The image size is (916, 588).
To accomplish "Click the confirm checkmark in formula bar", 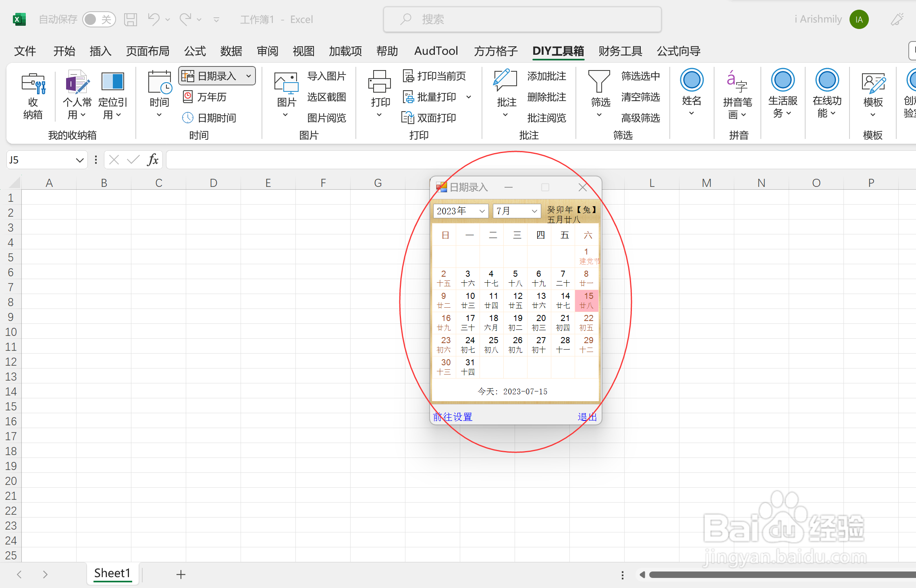I will point(133,160).
